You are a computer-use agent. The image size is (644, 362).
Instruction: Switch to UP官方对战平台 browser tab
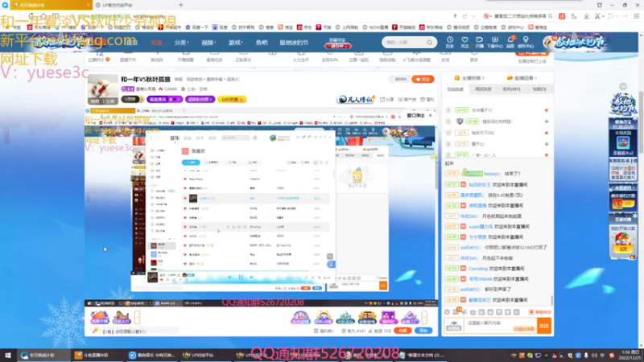(131, 5)
